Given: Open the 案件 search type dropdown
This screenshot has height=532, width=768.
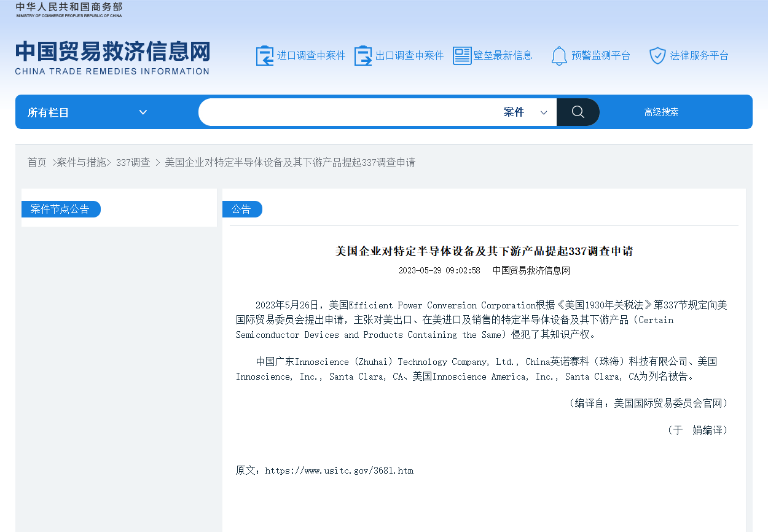Looking at the screenshot, I should pos(525,112).
